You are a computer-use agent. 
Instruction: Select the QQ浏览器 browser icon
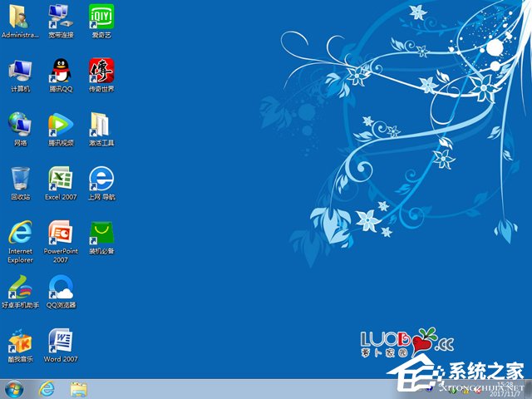[x=61, y=286]
